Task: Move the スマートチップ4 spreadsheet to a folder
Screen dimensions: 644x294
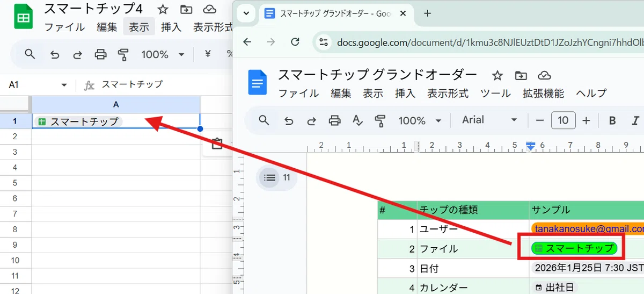Action: pos(186,9)
